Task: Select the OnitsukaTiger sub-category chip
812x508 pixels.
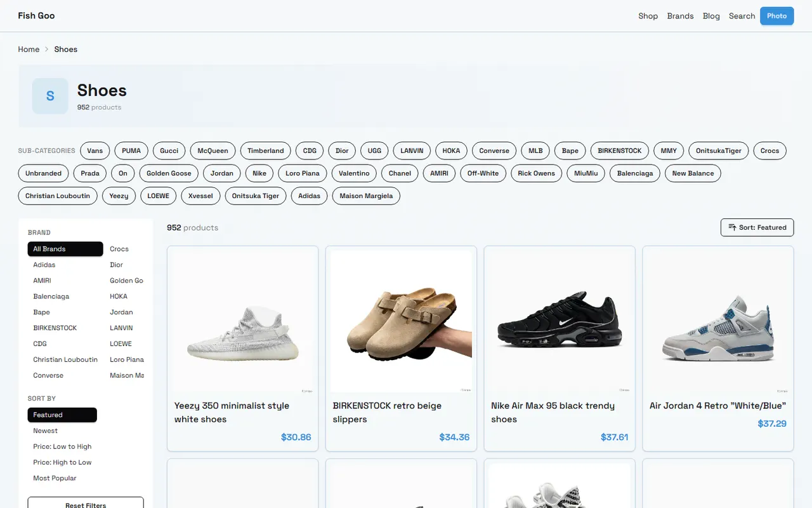Action: coord(718,150)
